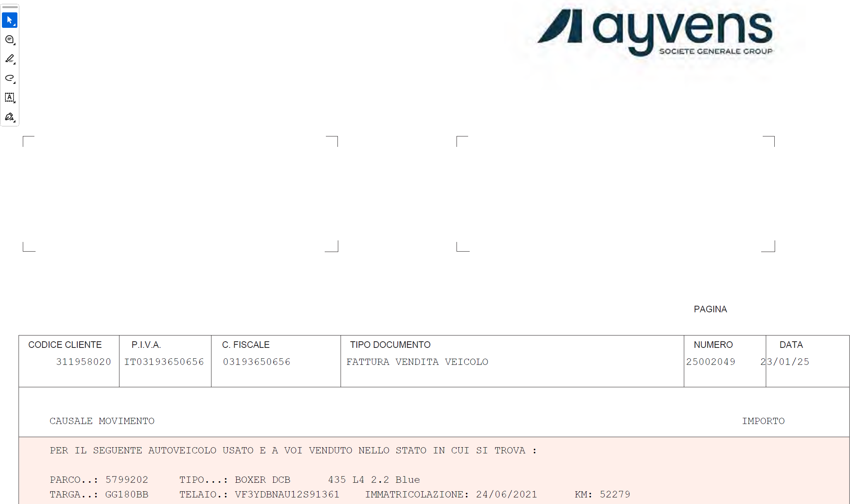This screenshot has width=852, height=504.
Task: Select PARCO value 5799202
Action: click(x=127, y=480)
